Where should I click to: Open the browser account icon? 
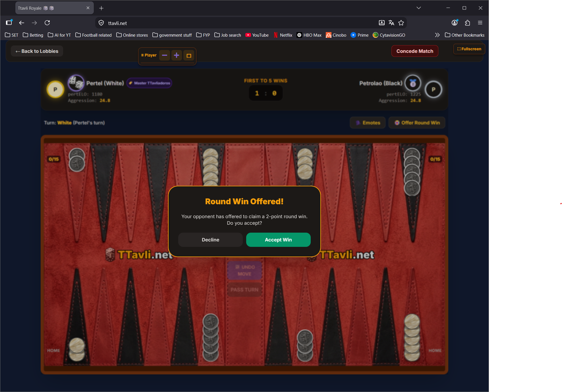click(x=455, y=23)
